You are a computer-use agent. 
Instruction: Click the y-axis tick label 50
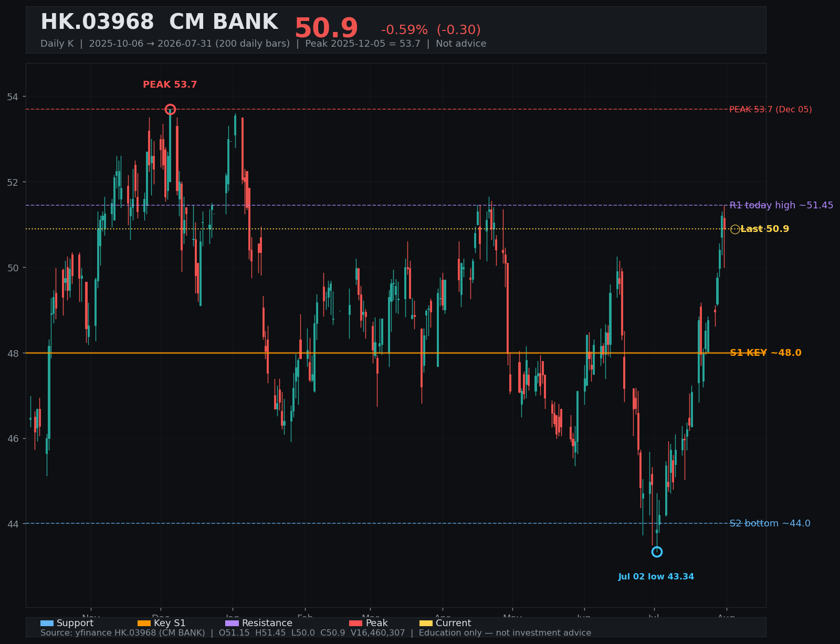pyautogui.click(x=13, y=268)
